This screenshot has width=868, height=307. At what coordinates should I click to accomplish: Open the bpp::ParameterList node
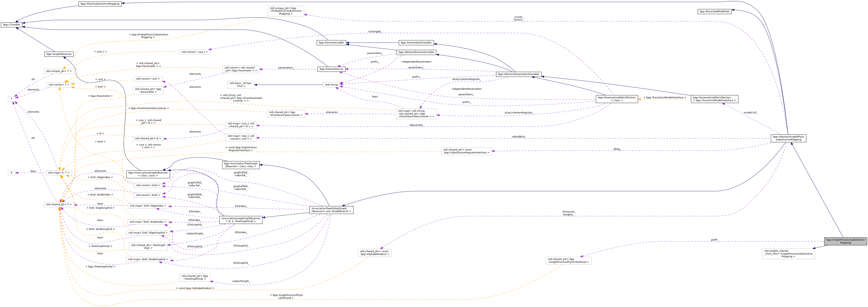click(332, 69)
